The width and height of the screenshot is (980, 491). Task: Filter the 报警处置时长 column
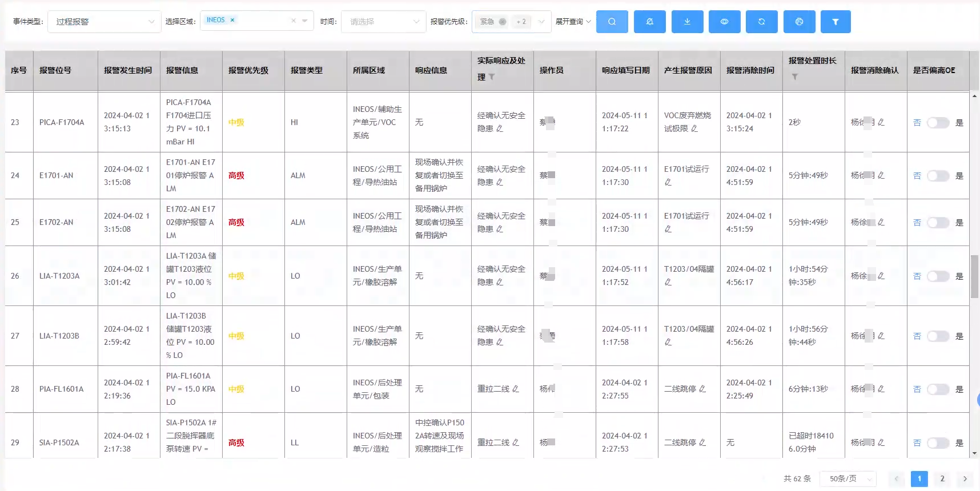(794, 77)
